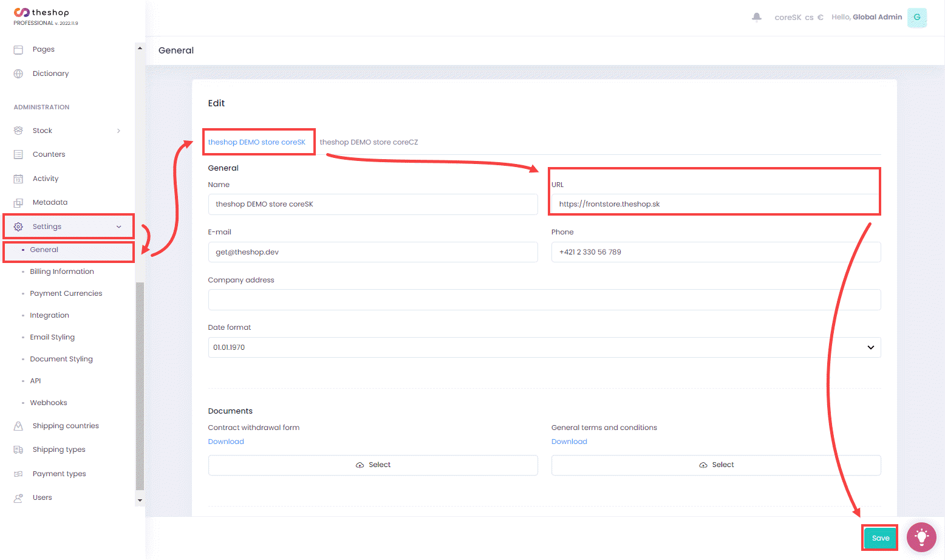Viewport: 945px width, 560px height.
Task: Click Hello, Global Admin text
Action: [x=867, y=17]
